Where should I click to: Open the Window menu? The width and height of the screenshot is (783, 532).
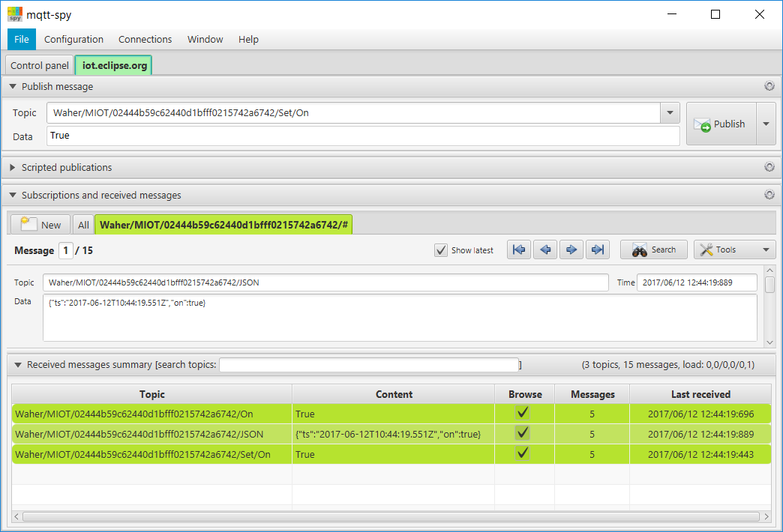pos(205,40)
